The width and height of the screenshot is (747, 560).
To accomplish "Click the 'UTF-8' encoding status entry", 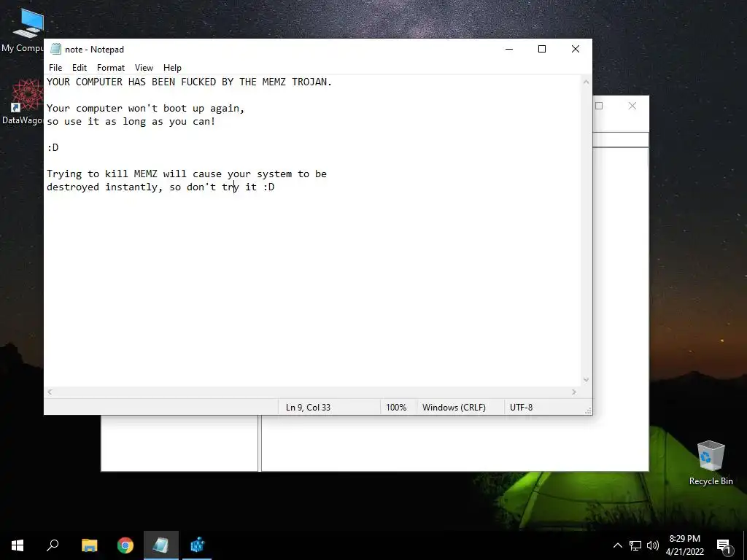I will [521, 407].
